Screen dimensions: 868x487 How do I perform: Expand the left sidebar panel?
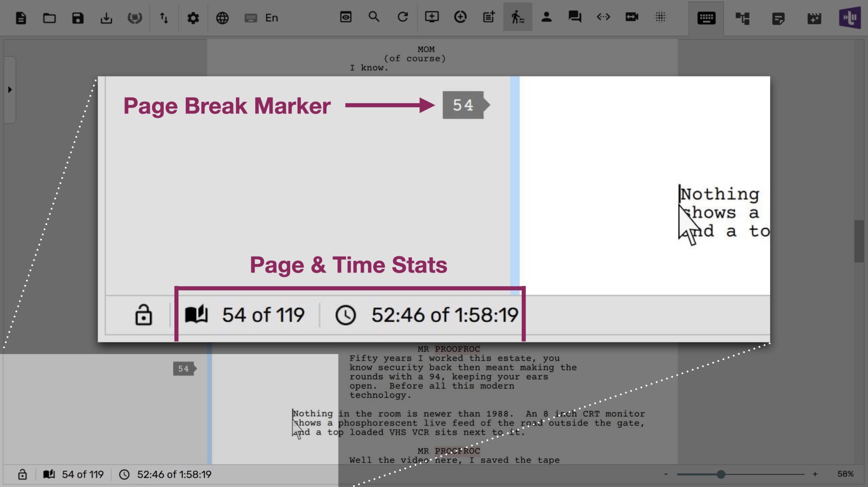10,89
